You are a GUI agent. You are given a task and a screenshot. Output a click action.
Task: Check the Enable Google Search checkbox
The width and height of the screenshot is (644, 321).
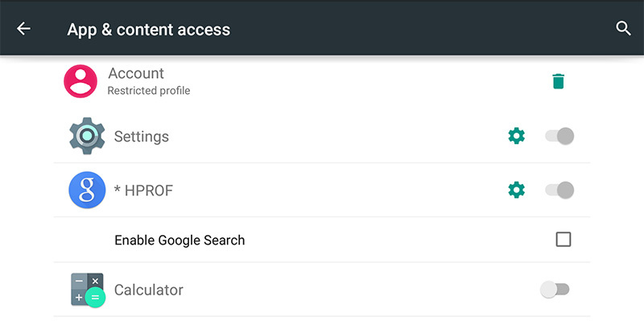tap(563, 239)
